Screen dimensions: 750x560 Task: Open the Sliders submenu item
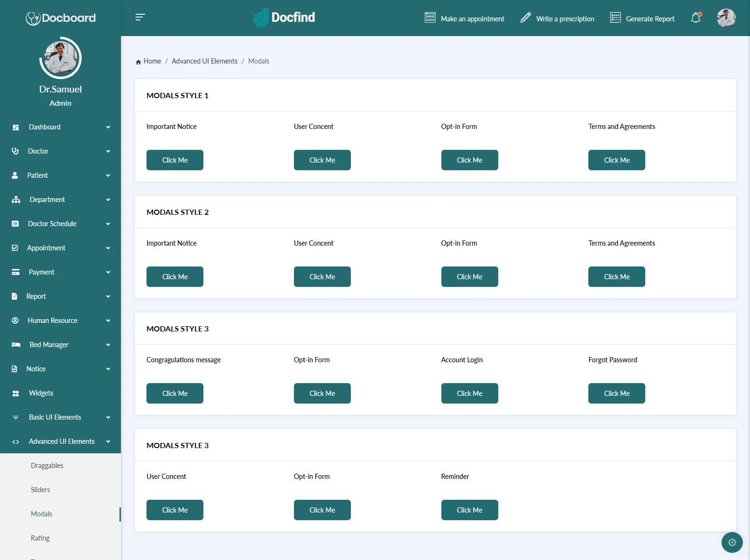(x=40, y=490)
